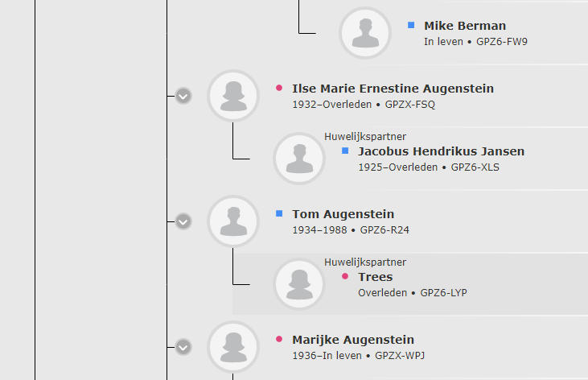Select Marijke Augenstein's female avatar icon
588x380 pixels.
(233, 347)
